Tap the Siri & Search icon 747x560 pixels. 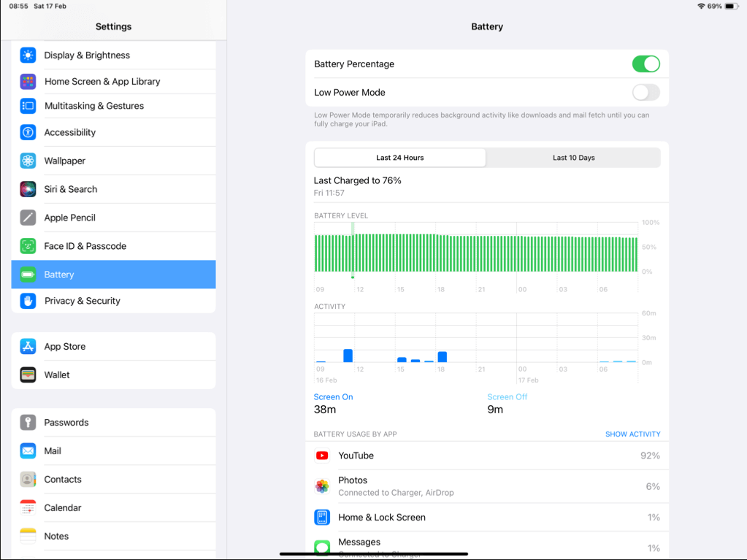(28, 189)
